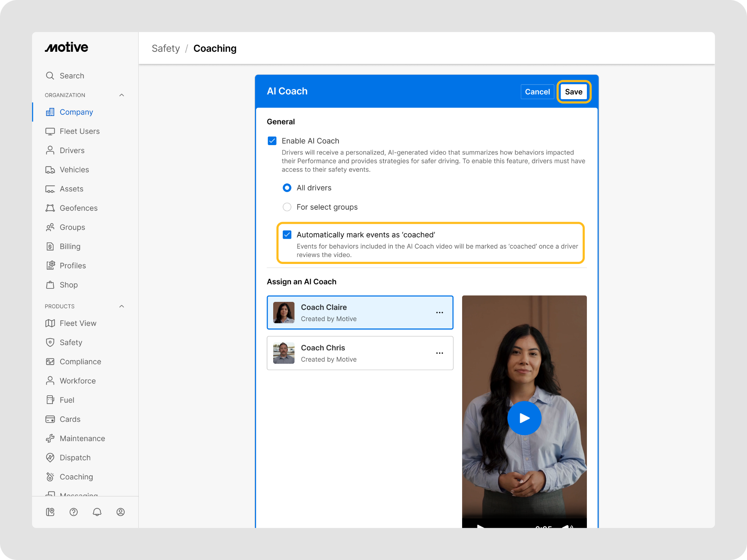Open Vehicles via the truck icon

pos(50,170)
